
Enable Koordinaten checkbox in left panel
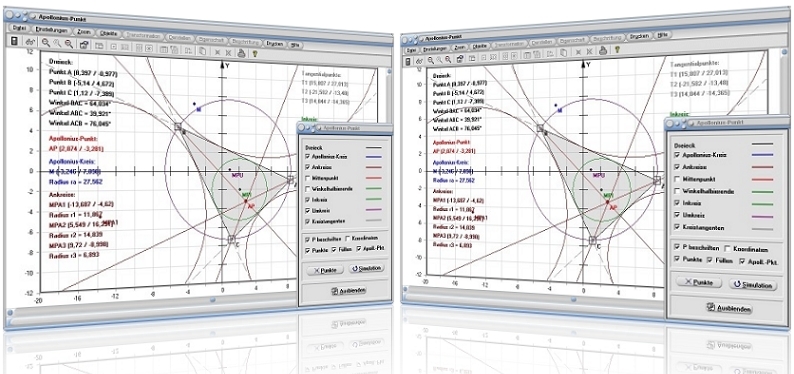347,239
